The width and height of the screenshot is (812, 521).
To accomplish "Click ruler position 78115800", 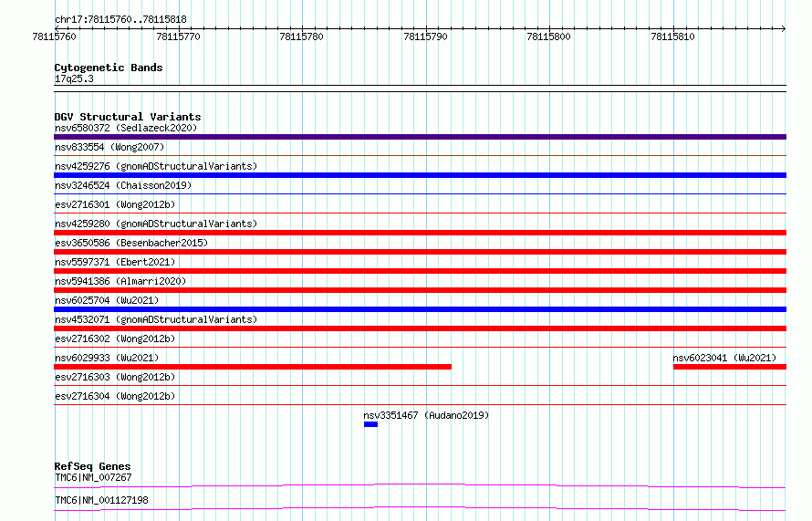I will 548,36.
